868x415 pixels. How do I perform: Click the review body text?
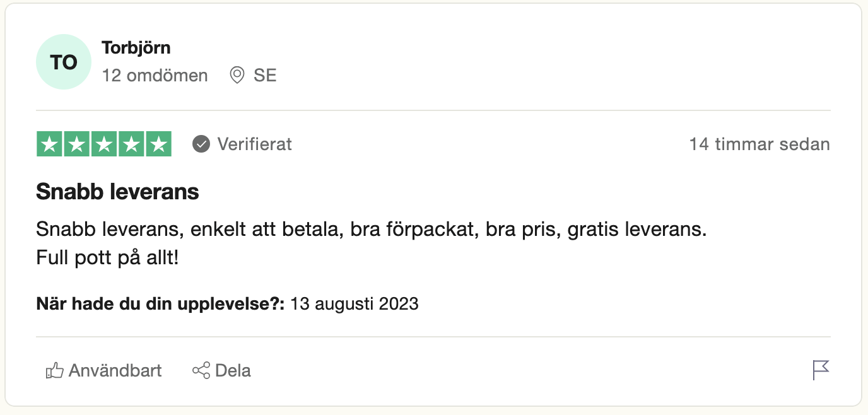(371, 230)
